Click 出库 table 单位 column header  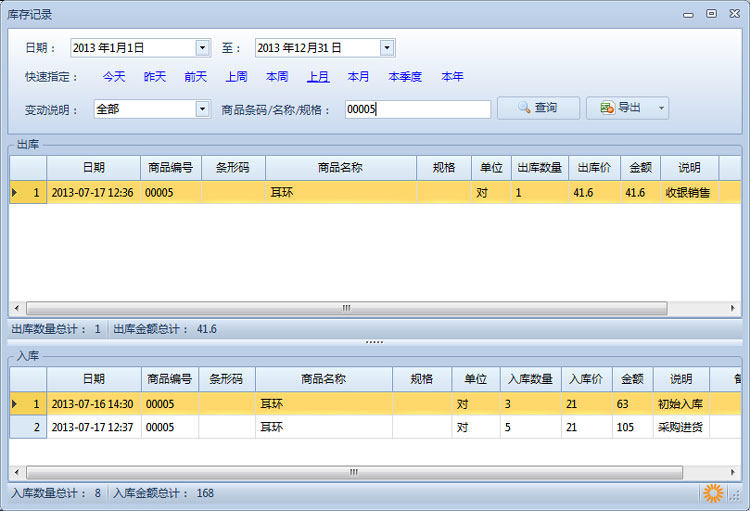pyautogui.click(x=491, y=168)
